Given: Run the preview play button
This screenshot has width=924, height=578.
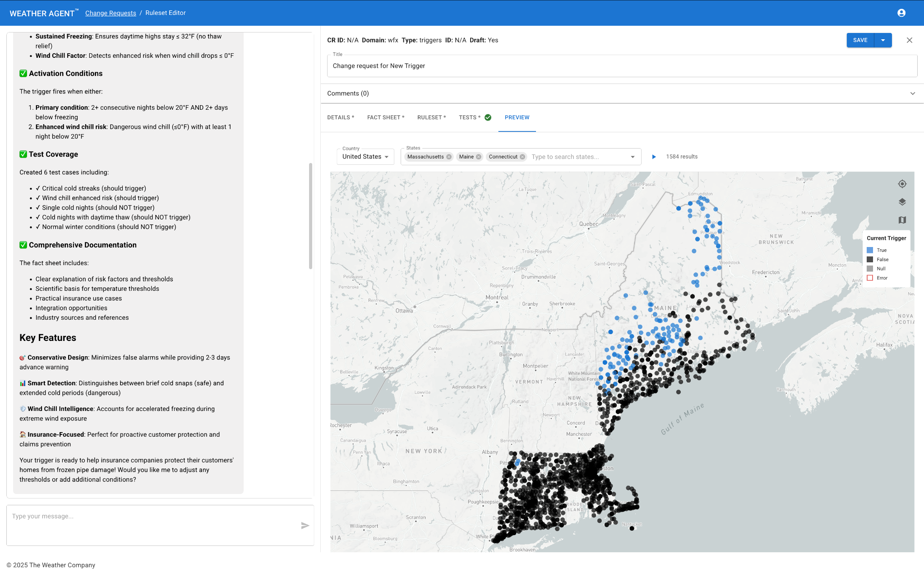Looking at the screenshot, I should (654, 157).
